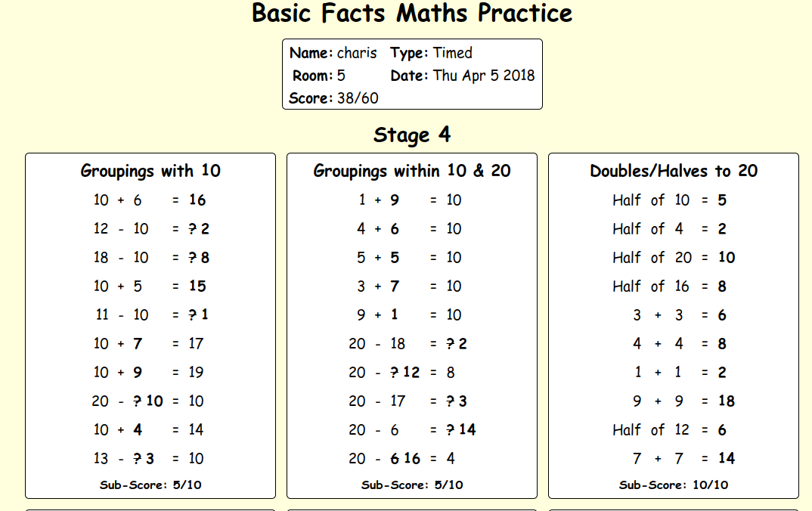Click the answer 14 for 7 + 7
This screenshot has width=812, height=511.
727,458
